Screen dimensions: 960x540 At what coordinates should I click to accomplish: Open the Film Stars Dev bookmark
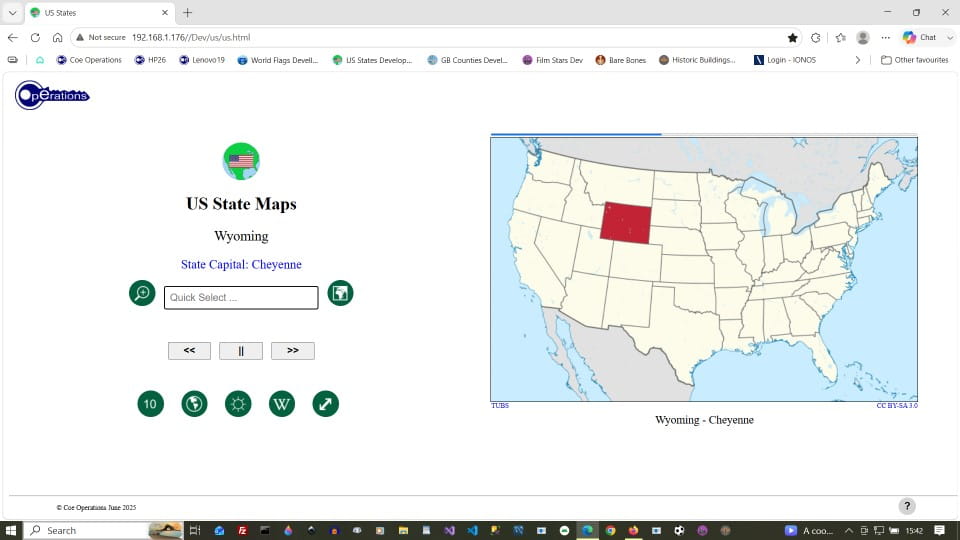click(x=553, y=60)
